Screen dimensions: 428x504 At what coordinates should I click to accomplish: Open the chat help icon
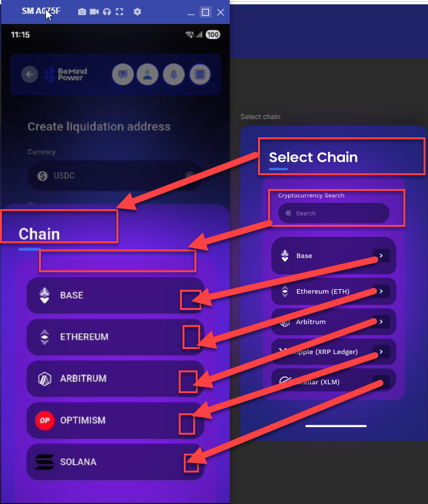point(123,75)
